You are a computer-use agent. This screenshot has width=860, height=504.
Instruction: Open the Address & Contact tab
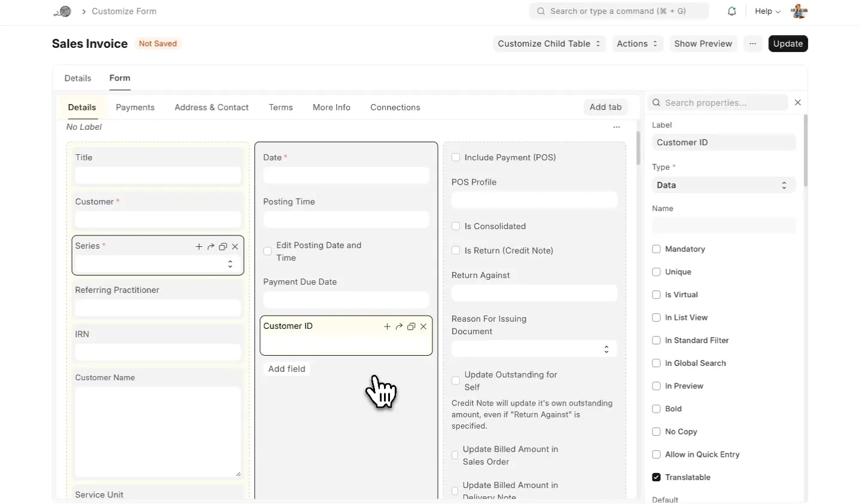pos(211,108)
